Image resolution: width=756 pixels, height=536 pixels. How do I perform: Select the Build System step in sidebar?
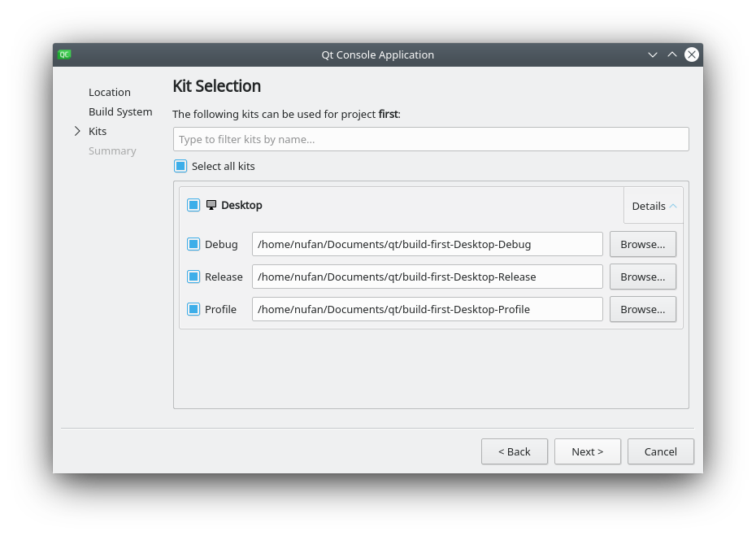pos(120,111)
